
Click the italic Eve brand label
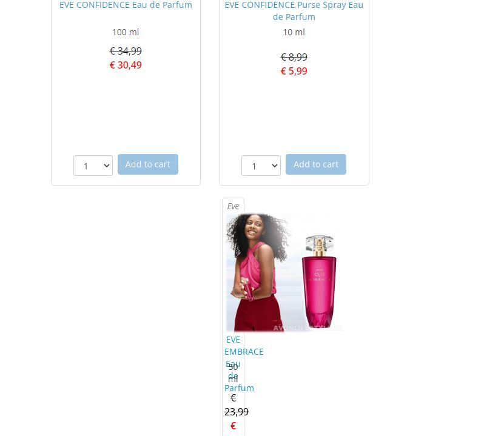point(233,206)
